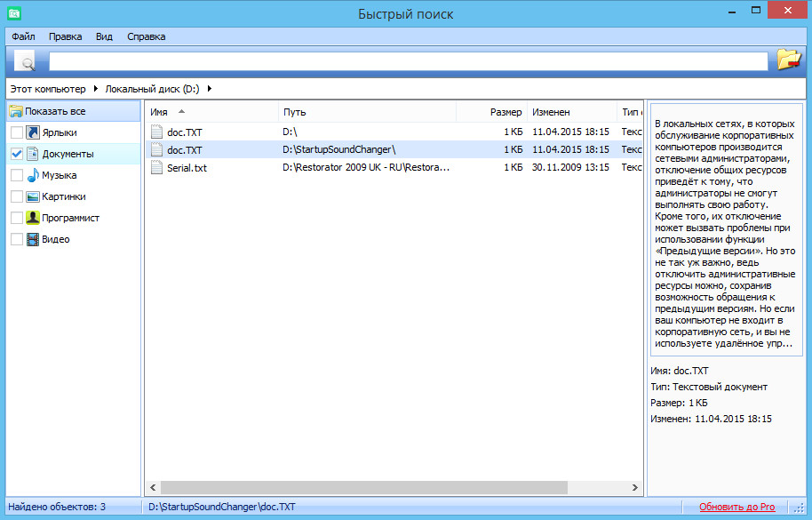Toggle the Картинки checkbox
Screen dimensions: 812x520
[x=17, y=196]
